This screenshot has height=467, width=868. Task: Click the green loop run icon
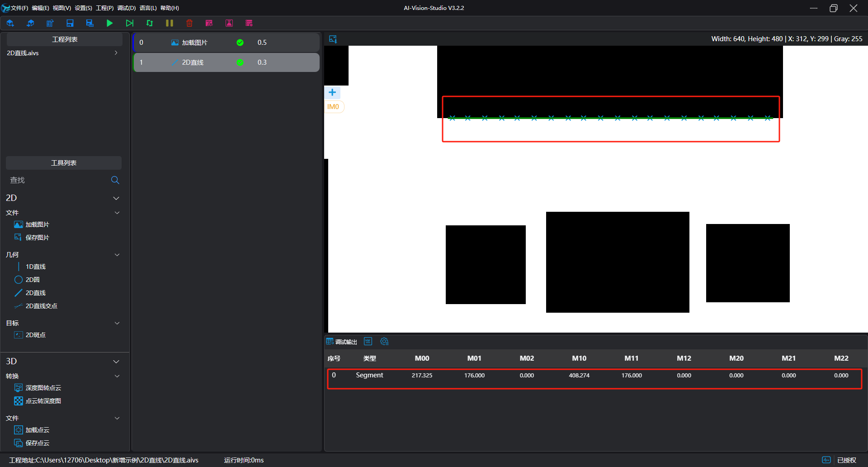coord(150,23)
